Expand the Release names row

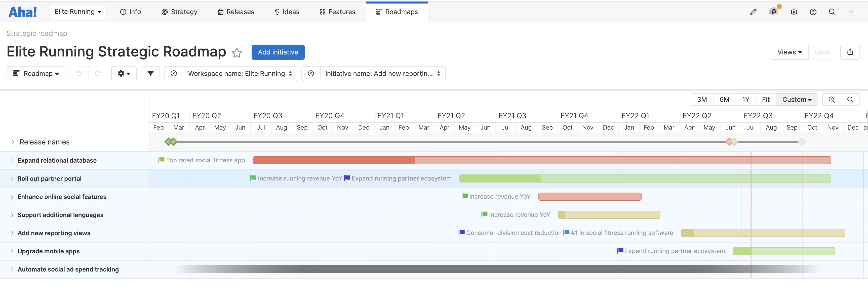pyautogui.click(x=13, y=142)
